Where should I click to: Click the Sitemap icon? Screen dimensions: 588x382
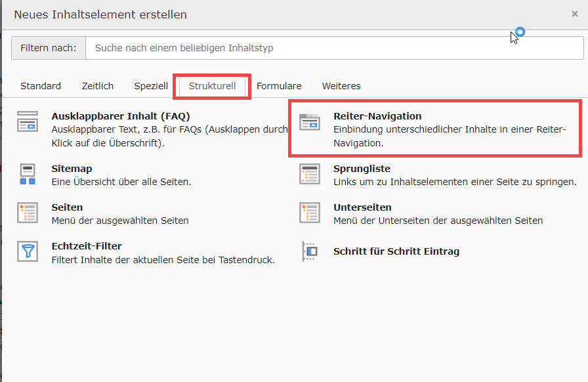28,175
